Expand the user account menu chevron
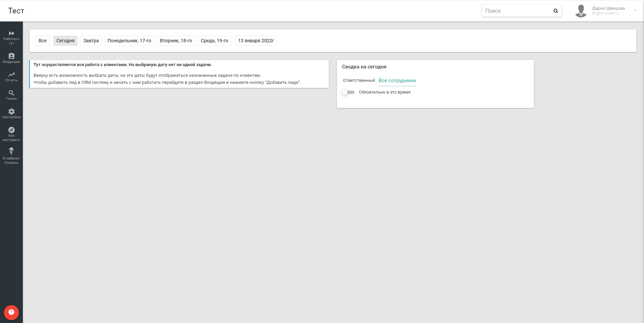 pos(635,10)
